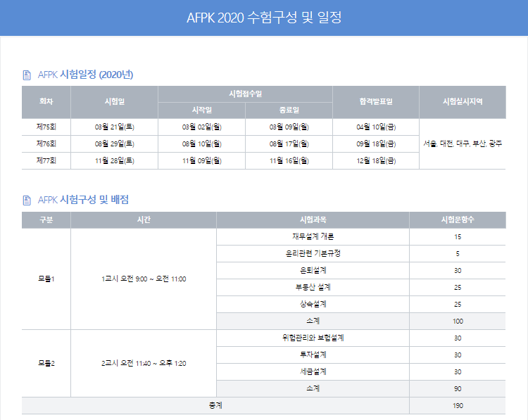Image resolution: width=528 pixels, height=420 pixels.
Task: Click the total question count 190
Action: coord(458,405)
